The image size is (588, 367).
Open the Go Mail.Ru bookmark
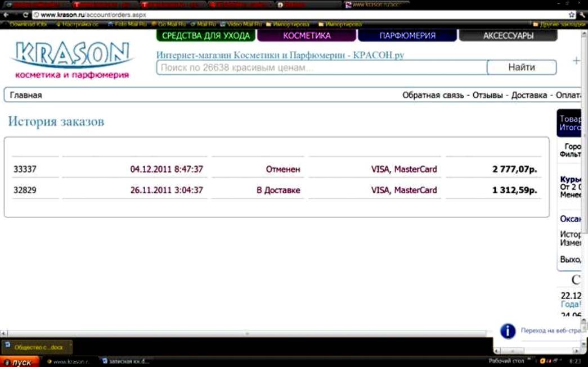pyautogui.click(x=169, y=24)
